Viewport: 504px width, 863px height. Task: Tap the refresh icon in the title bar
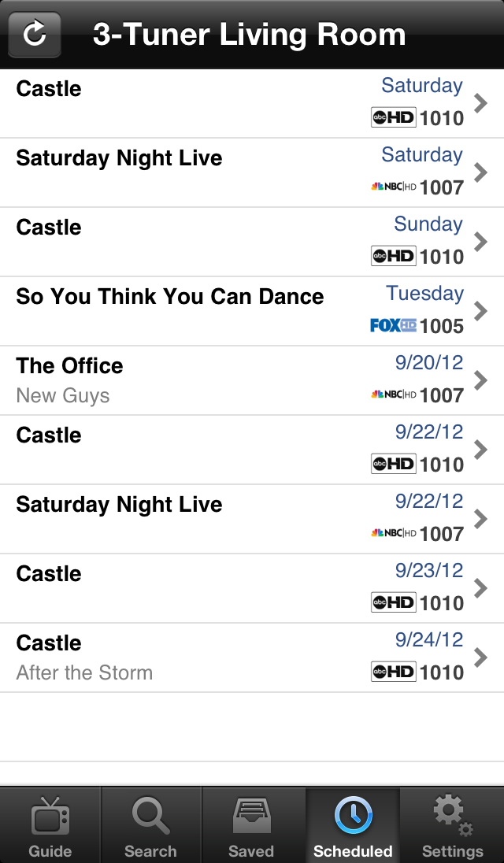coord(33,34)
